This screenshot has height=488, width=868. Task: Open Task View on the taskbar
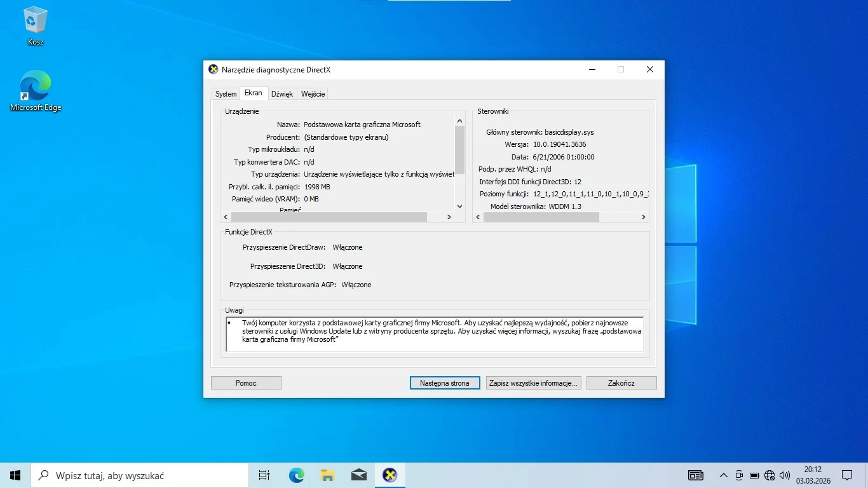(264, 475)
